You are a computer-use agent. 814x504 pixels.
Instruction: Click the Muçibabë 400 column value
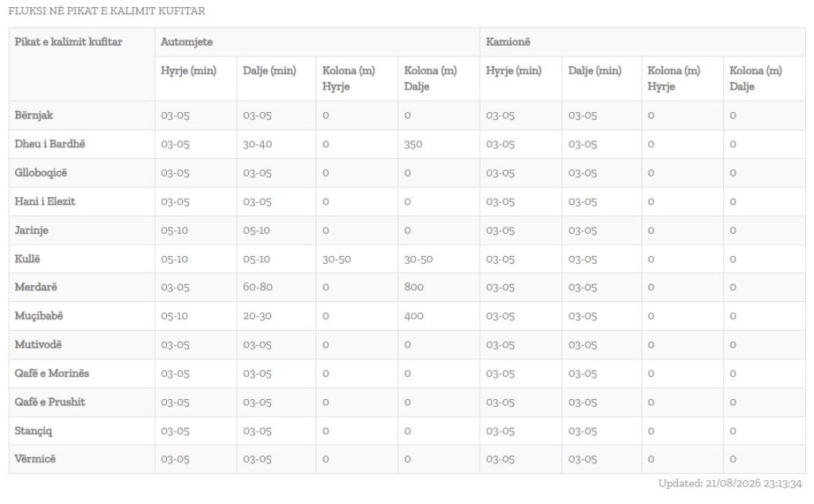[413, 316]
